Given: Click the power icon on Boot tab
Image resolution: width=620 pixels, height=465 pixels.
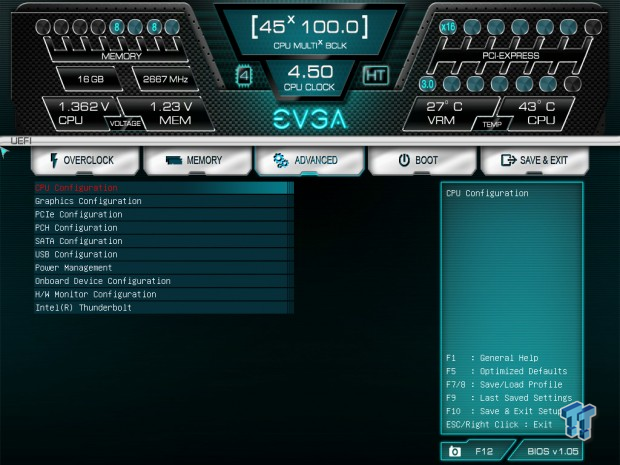Looking at the screenshot, I should (x=404, y=160).
